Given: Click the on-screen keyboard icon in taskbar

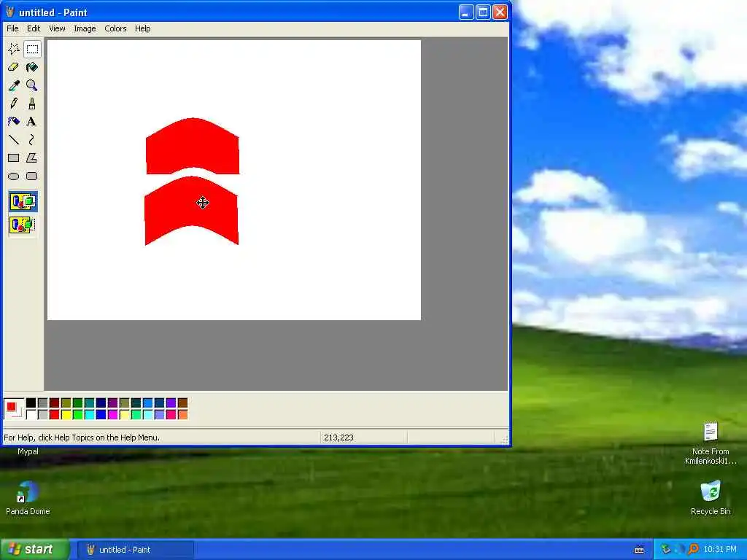Looking at the screenshot, I should click(639, 550).
